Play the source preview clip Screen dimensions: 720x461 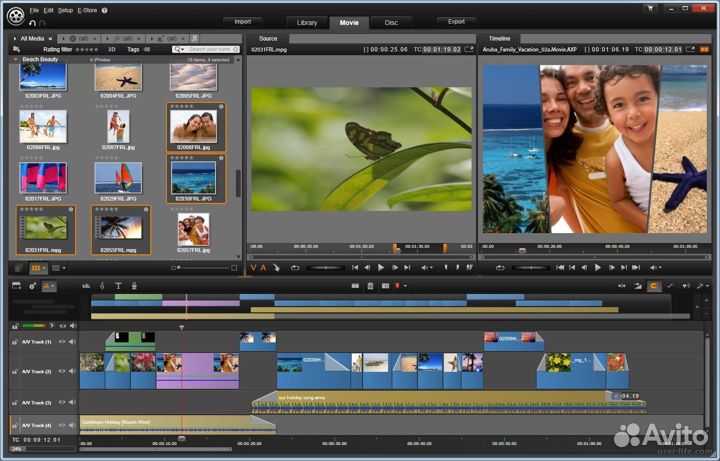381,268
